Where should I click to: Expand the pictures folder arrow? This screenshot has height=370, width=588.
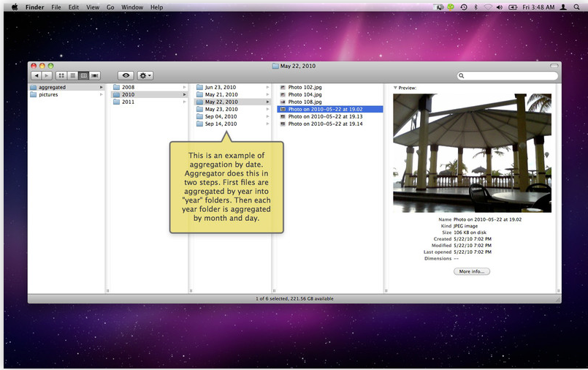tap(101, 94)
